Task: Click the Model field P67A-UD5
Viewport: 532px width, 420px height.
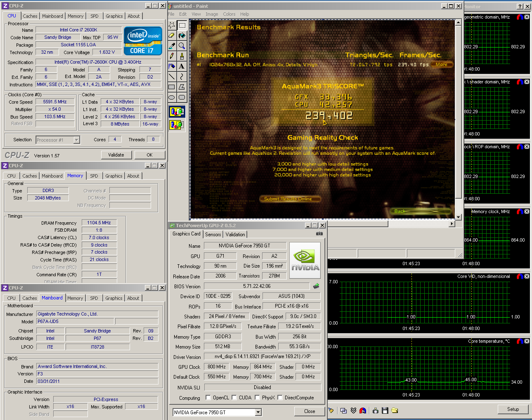Action: click(75, 321)
